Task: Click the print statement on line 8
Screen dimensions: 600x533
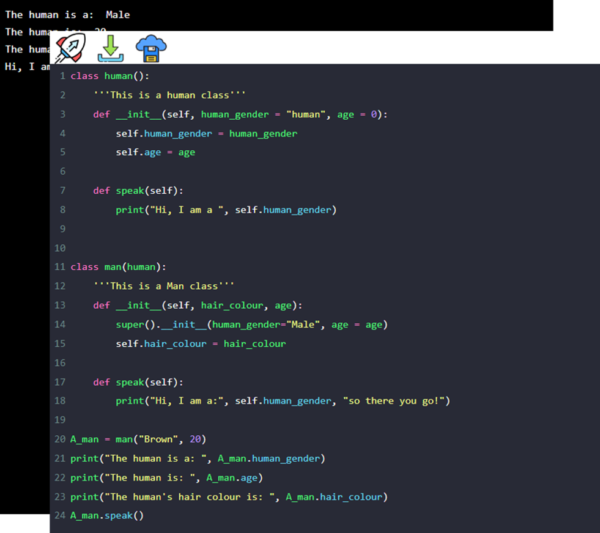Action: point(226,210)
